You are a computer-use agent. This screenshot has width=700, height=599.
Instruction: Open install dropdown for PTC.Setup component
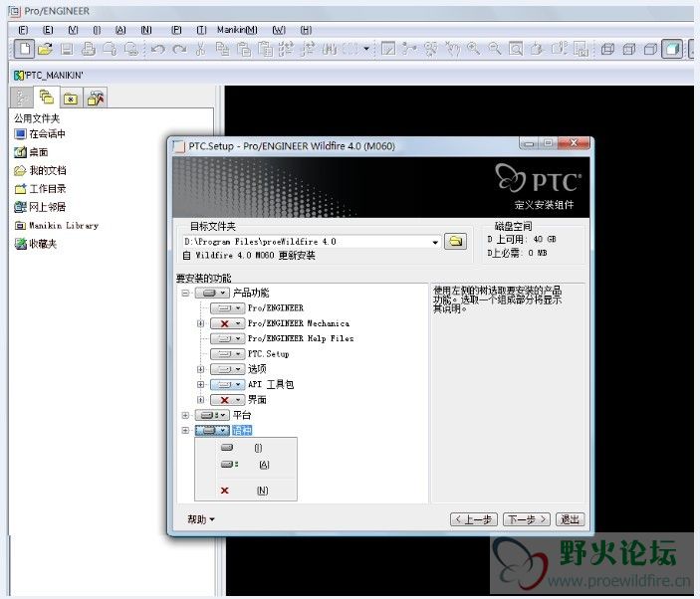227,354
